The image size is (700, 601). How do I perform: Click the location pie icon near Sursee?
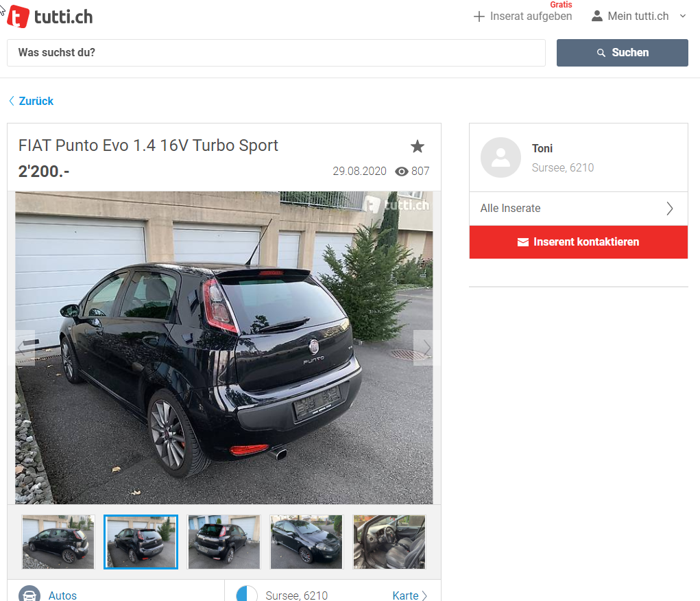[x=247, y=594]
